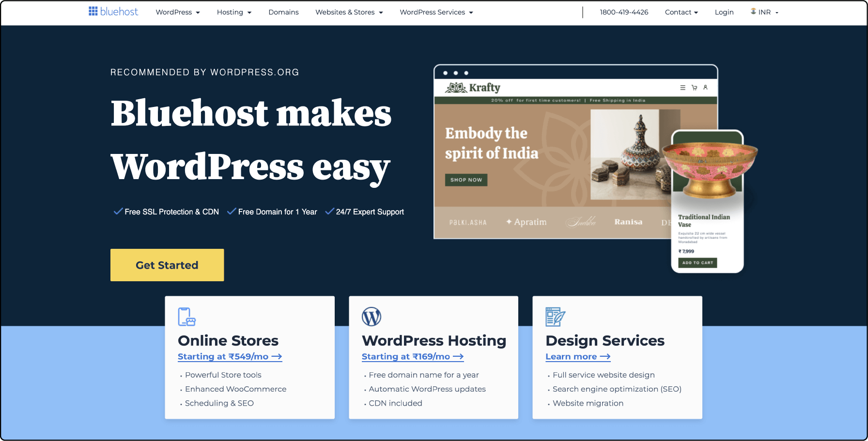Click 'Automatic WordPress updates' bullet text
The height and width of the screenshot is (441, 868).
(427, 389)
